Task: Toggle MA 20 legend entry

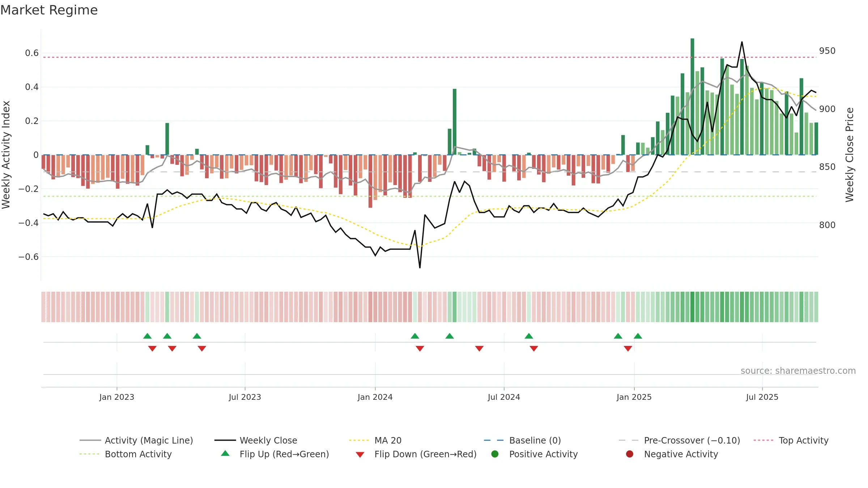Action: coord(375,440)
